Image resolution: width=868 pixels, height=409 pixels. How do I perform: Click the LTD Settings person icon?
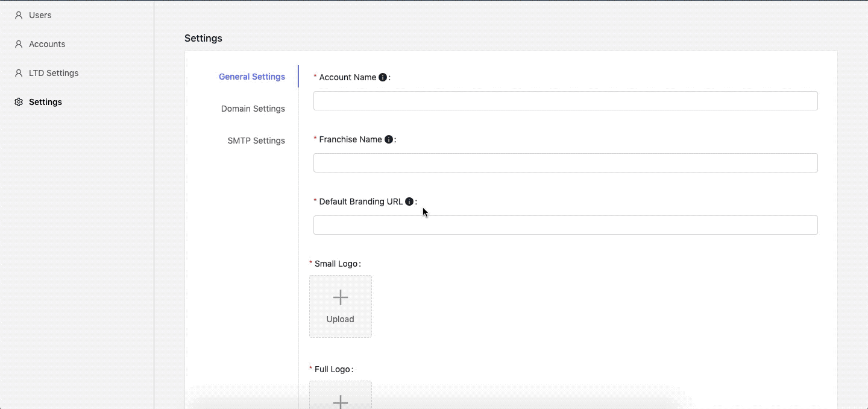(19, 73)
